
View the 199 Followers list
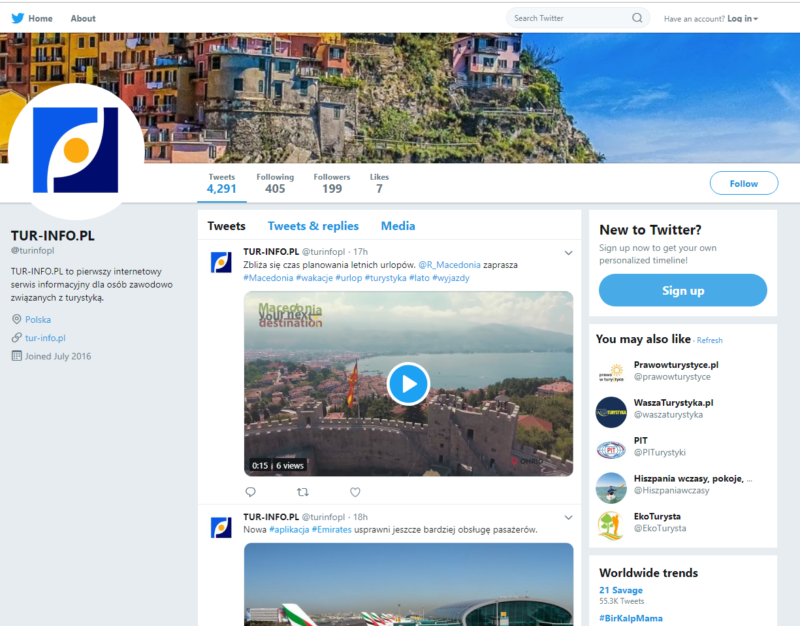click(x=332, y=184)
